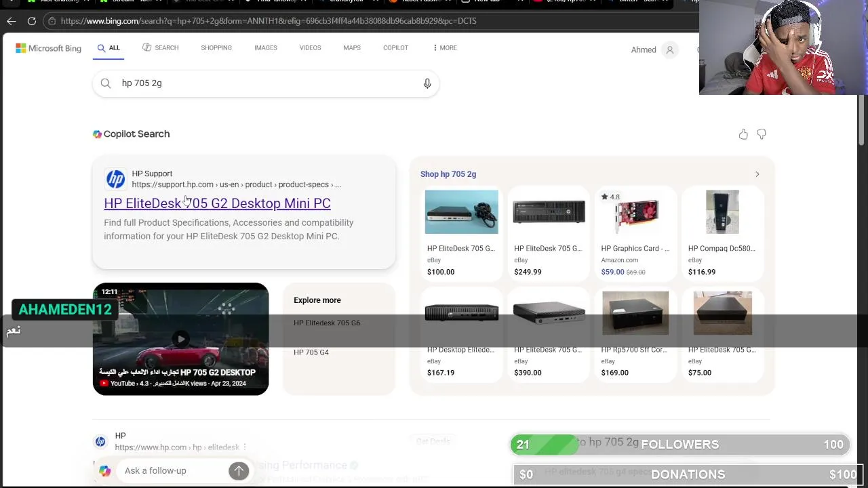The height and width of the screenshot is (488, 868).
Task: Click the browser back arrow
Action: [12, 21]
